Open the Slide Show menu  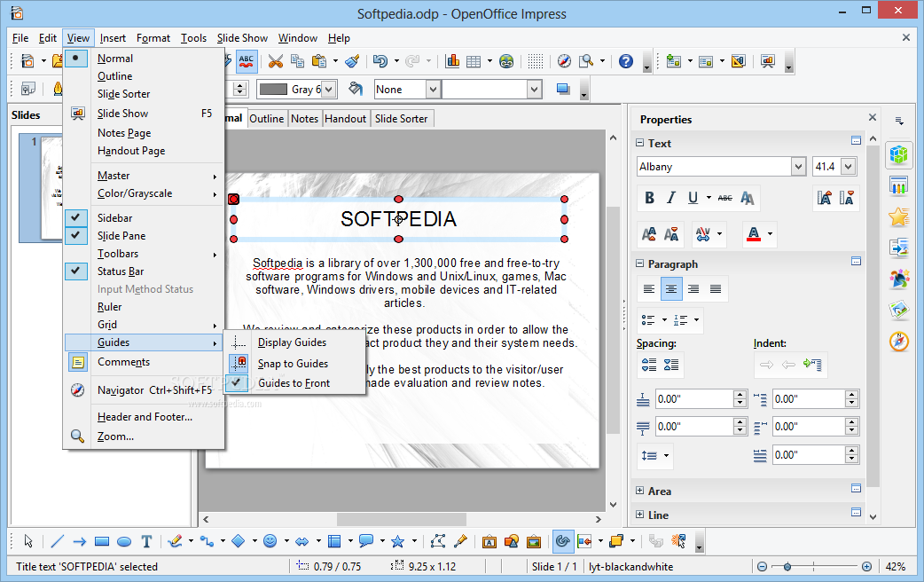coord(242,38)
